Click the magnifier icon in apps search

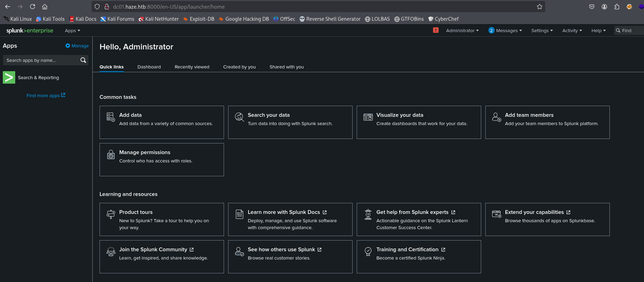click(x=83, y=60)
